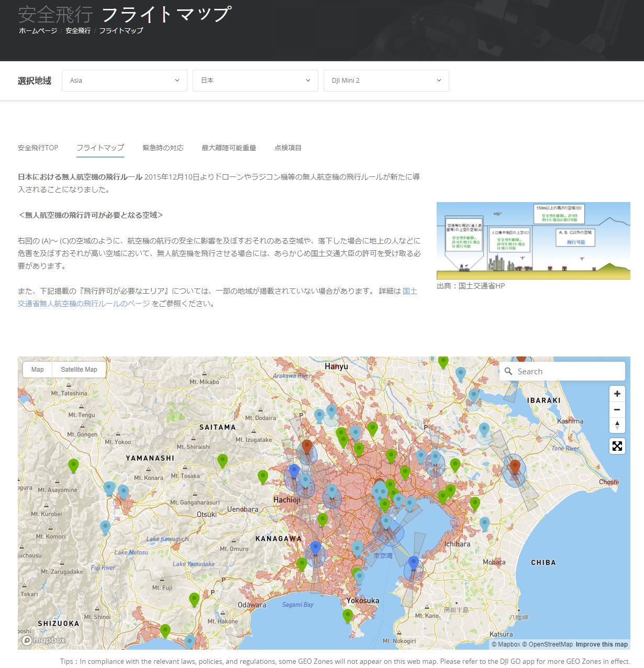Image resolution: width=644 pixels, height=668 pixels.
Task: Reset map bearing with compass button
Action: click(x=617, y=425)
